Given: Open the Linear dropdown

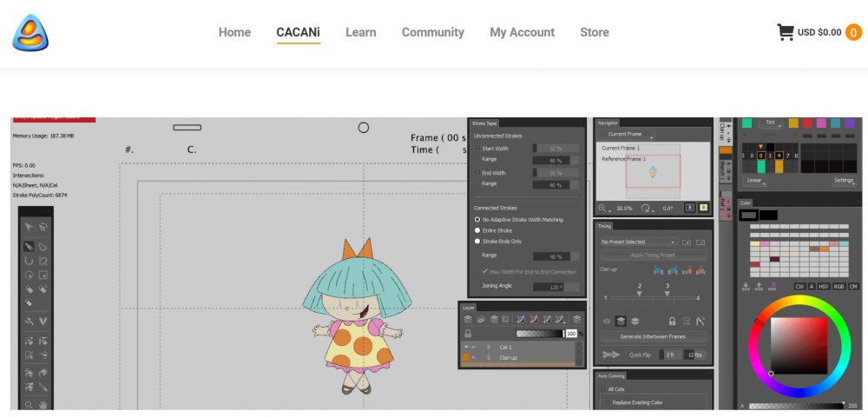Looking at the screenshot, I should pos(756,181).
